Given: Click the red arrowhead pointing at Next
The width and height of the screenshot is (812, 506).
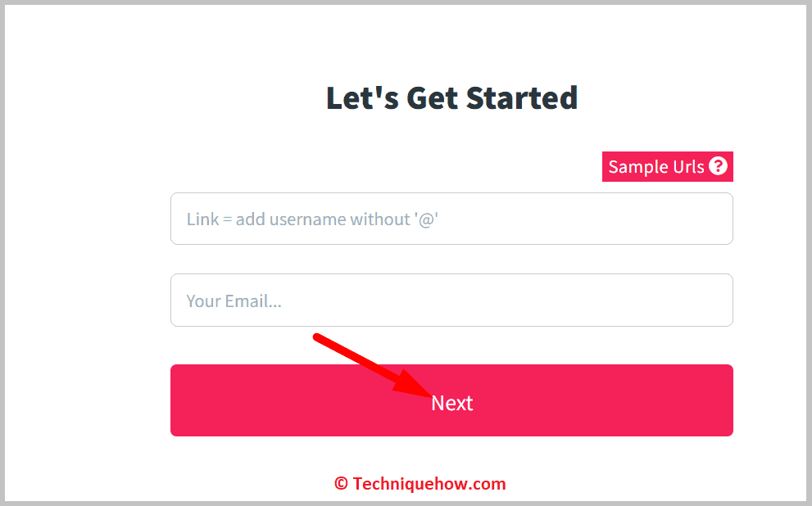Looking at the screenshot, I should point(411,385).
